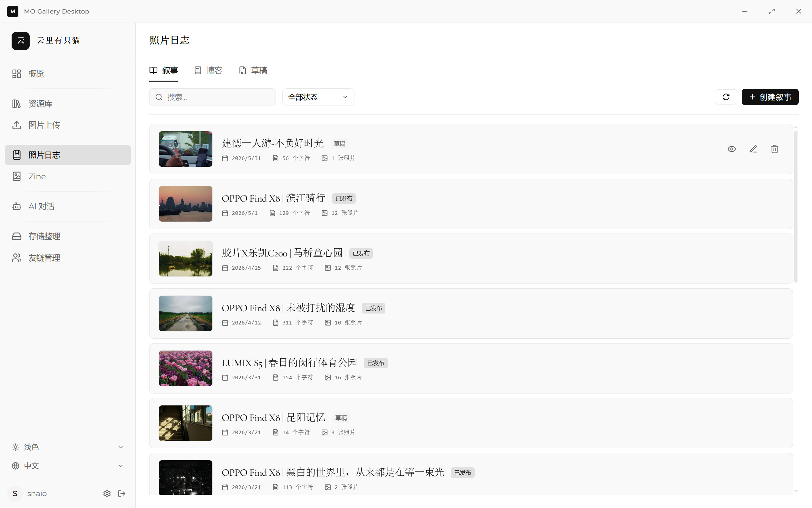Viewport: 812px width, 508px height.
Task: Open the 未被打扰的湿度 thumbnail
Action: 186,313
